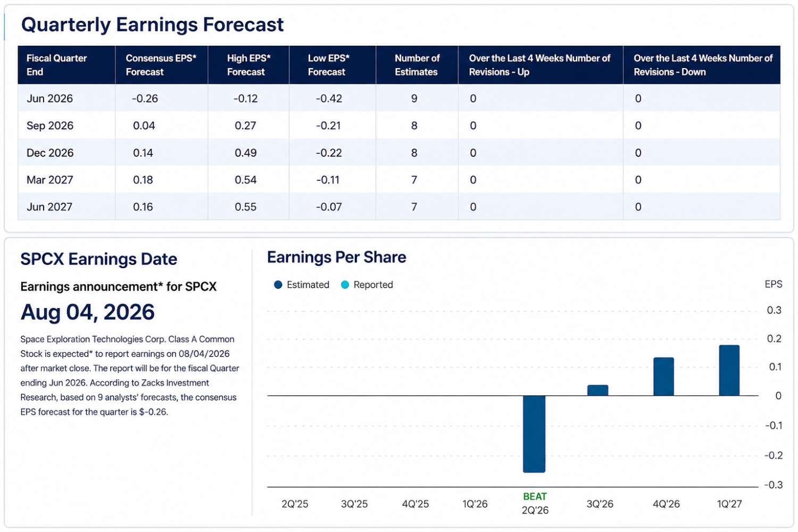This screenshot has height=532, width=798.
Task: Select the Jun 2026 row label
Action: (49, 98)
